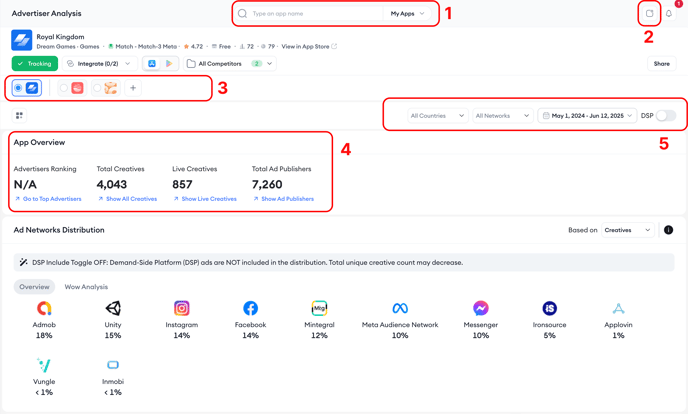The image size is (688, 414).
Task: Click the grid layout icon
Action: [19, 115]
